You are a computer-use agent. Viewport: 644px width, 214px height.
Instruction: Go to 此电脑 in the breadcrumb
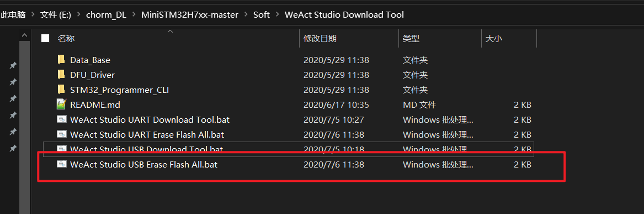13,15
